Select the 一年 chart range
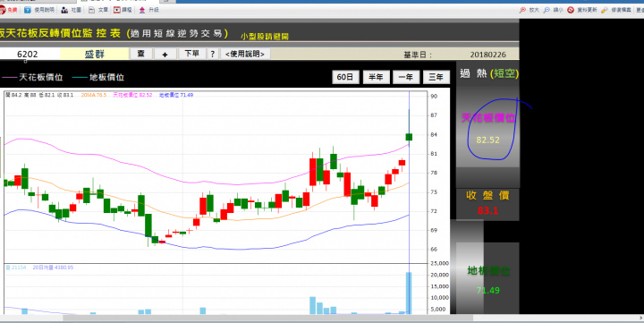The height and width of the screenshot is (323, 644). pyautogui.click(x=406, y=77)
